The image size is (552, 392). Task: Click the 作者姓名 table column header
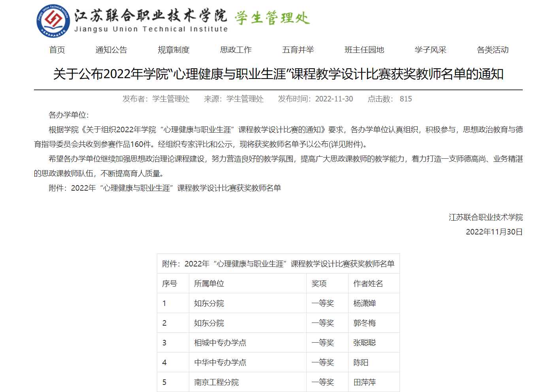pyautogui.click(x=368, y=283)
